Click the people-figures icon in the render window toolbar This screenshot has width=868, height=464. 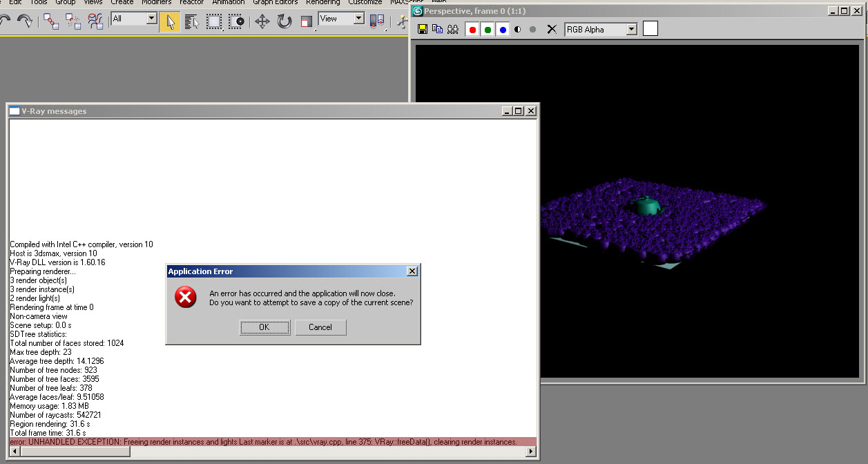452,29
